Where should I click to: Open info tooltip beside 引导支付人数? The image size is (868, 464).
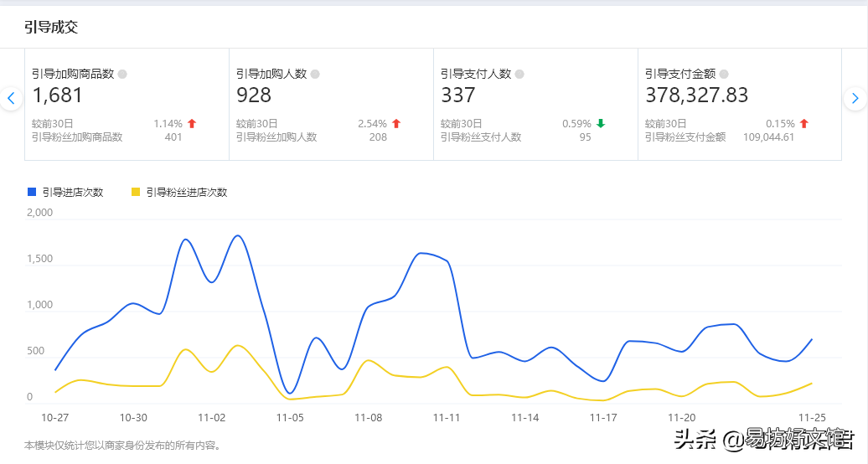click(519, 75)
